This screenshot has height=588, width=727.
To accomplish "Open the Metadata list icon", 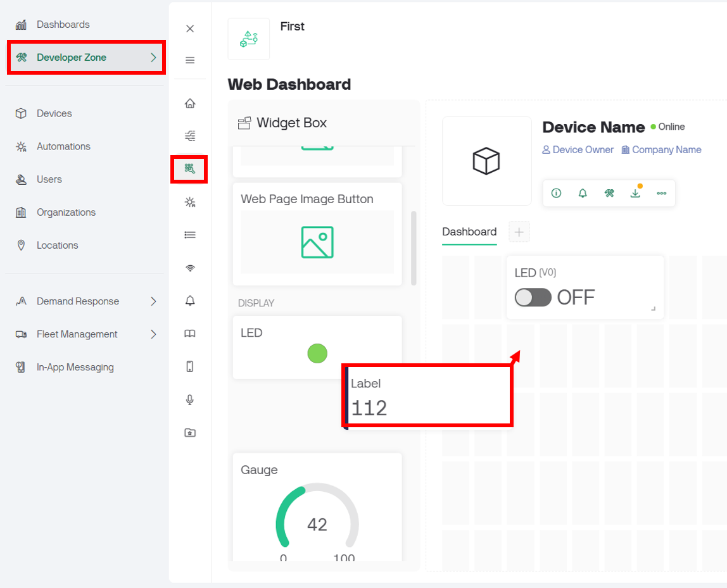I will pyautogui.click(x=189, y=235).
